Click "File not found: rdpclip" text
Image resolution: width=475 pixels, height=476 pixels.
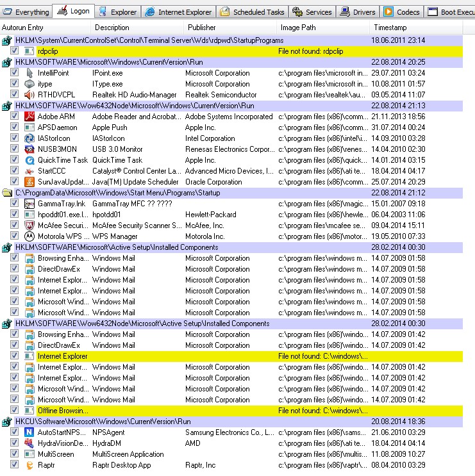pos(310,51)
